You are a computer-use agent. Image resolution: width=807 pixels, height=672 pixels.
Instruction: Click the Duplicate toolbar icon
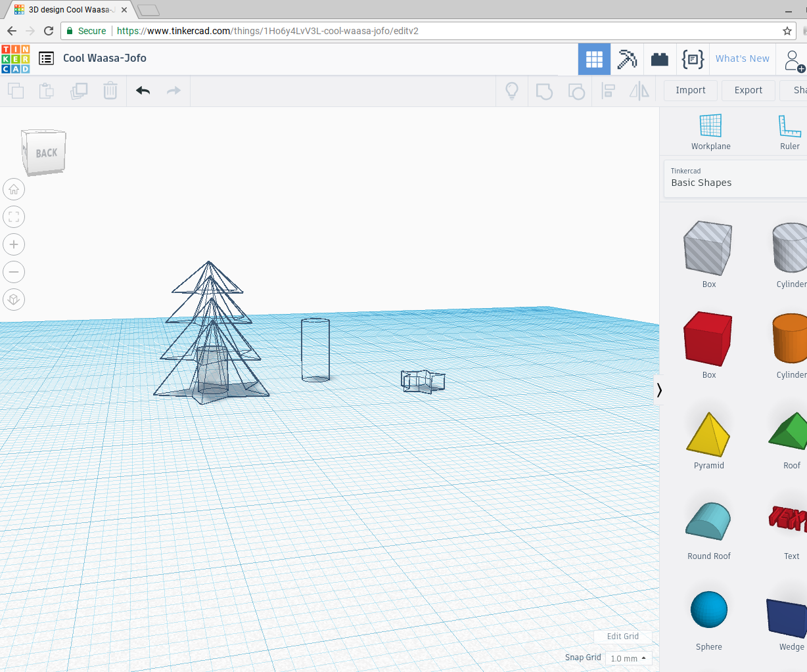tap(79, 91)
